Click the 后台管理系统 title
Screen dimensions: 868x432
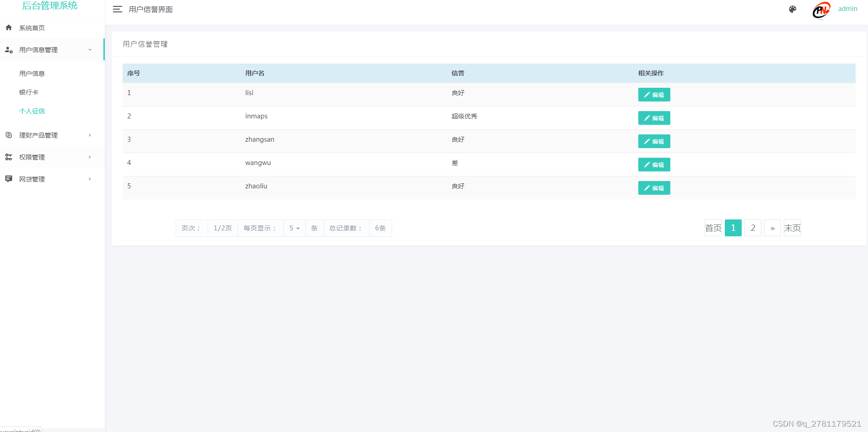[50, 5]
